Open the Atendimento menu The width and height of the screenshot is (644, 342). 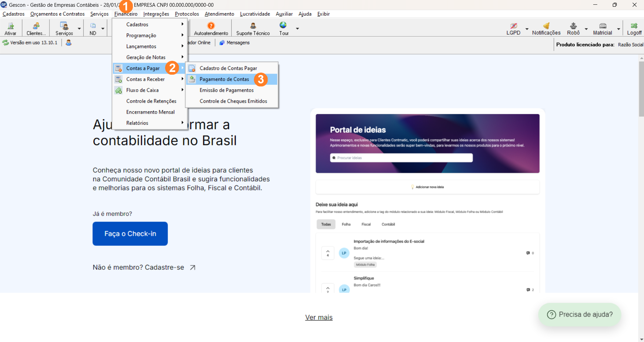click(219, 14)
